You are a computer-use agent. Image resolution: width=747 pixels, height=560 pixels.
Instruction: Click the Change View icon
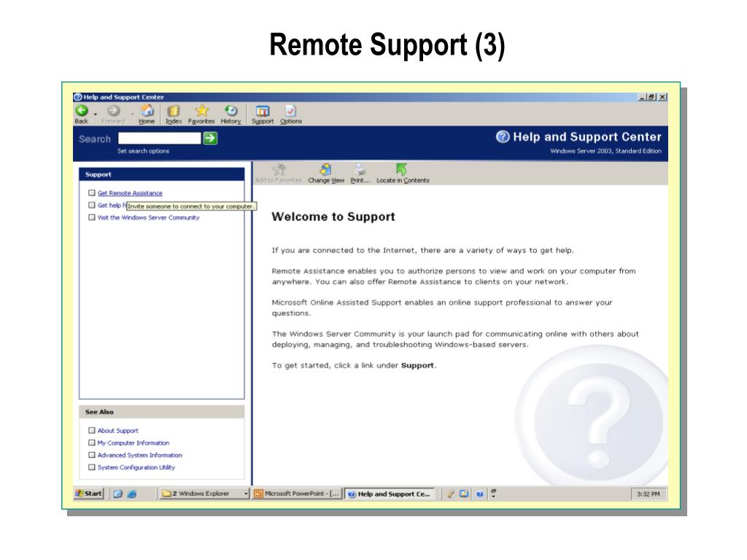pos(326,170)
